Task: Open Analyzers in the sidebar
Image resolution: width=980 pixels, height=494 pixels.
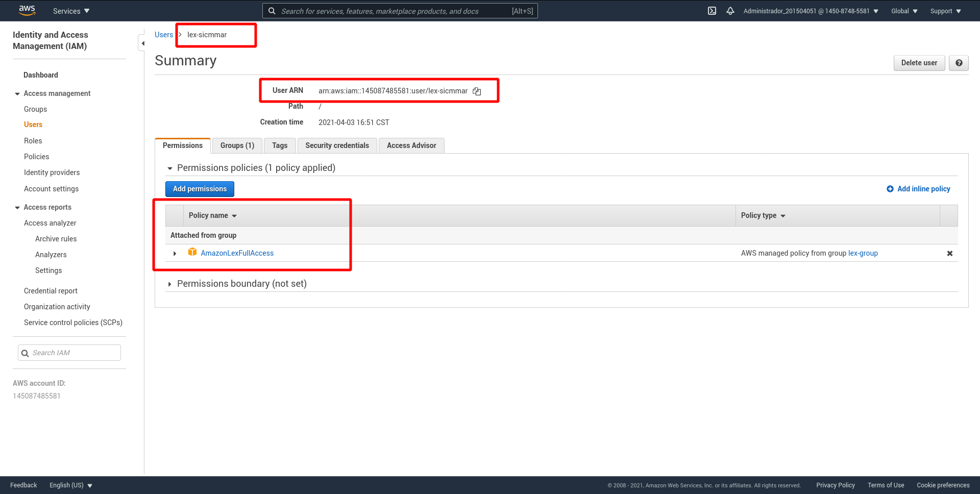Action: click(x=51, y=255)
